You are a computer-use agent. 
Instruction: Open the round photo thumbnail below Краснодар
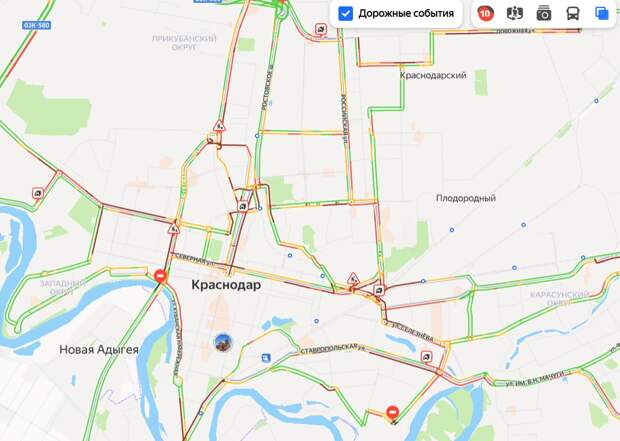coord(223,343)
